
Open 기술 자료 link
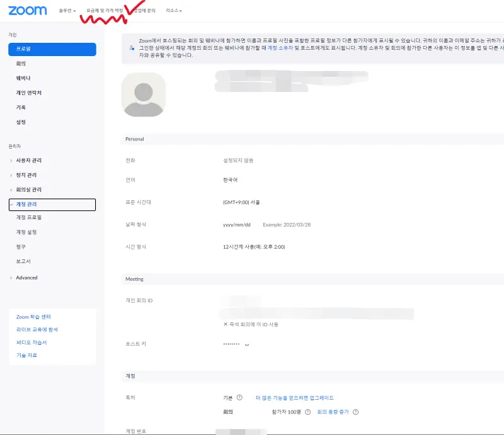click(x=26, y=355)
